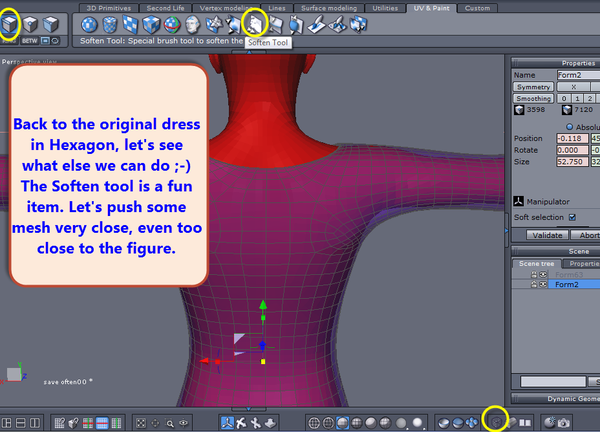This screenshot has width=600, height=432.
Task: Toggle visibility eye of Form63
Action: 543,274
